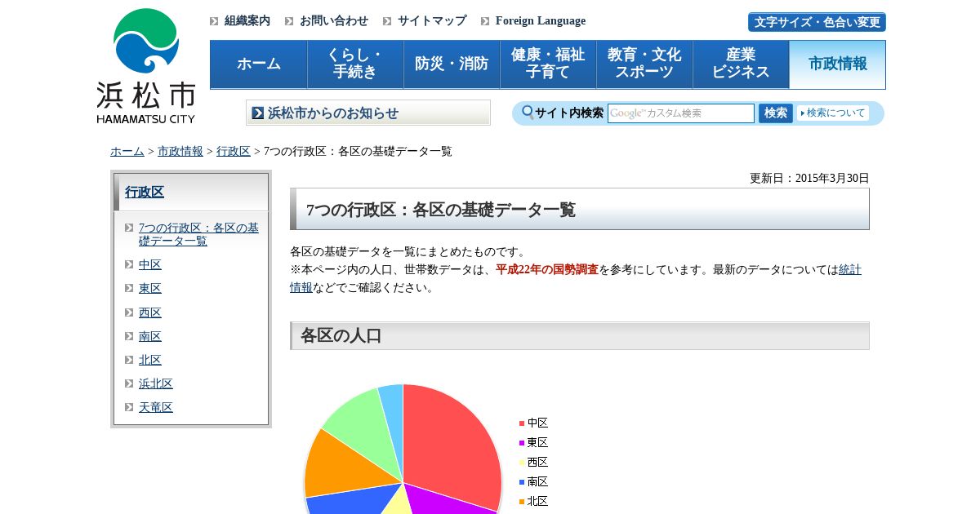
Task: Open the くらし・手続き navigation tab
Action: coord(355,64)
